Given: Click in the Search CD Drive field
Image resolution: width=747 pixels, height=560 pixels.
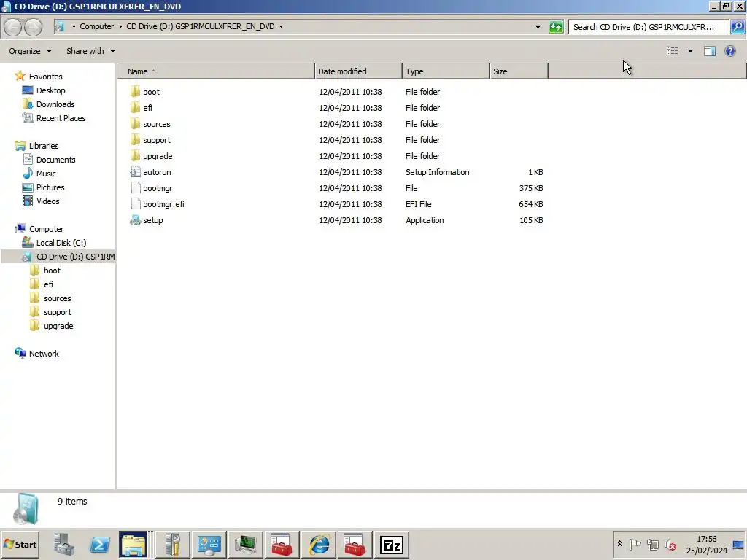Looking at the screenshot, I should [x=648, y=27].
